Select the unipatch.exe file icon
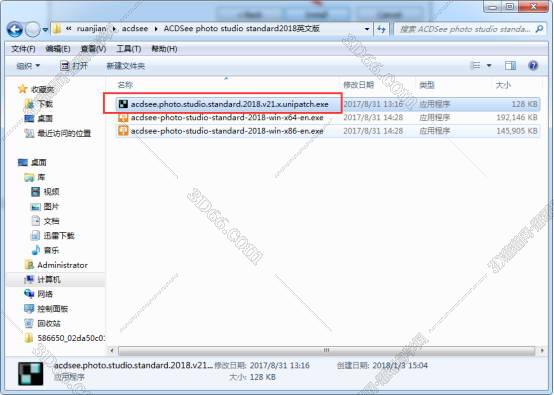 pos(123,104)
